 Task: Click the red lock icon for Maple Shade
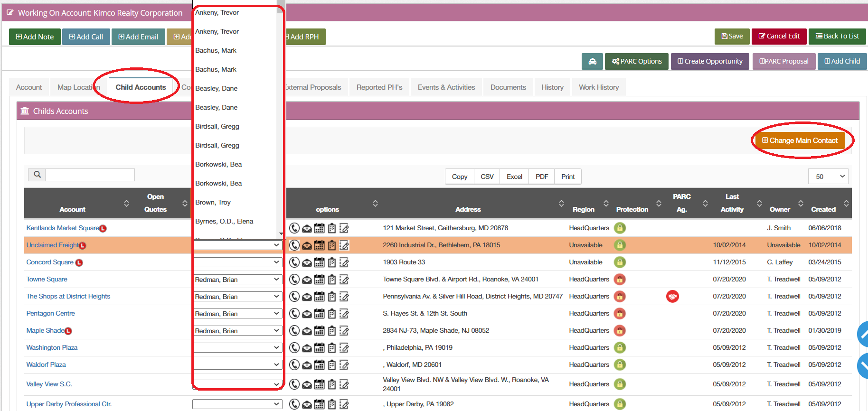coord(620,330)
